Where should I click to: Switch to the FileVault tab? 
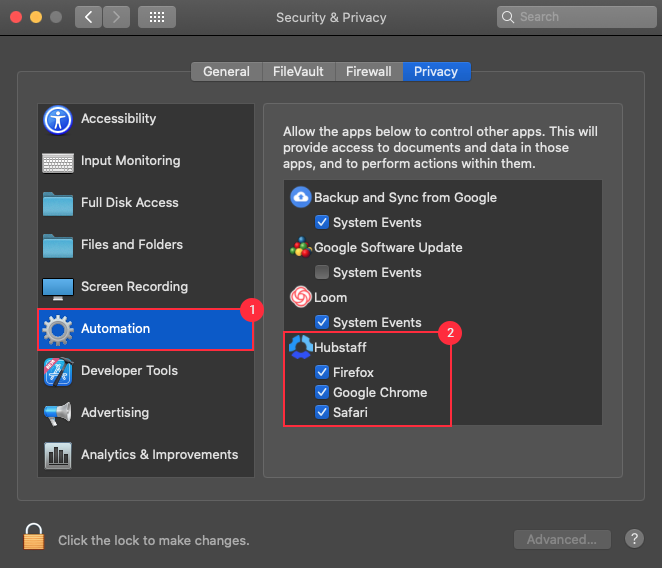pyautogui.click(x=298, y=71)
